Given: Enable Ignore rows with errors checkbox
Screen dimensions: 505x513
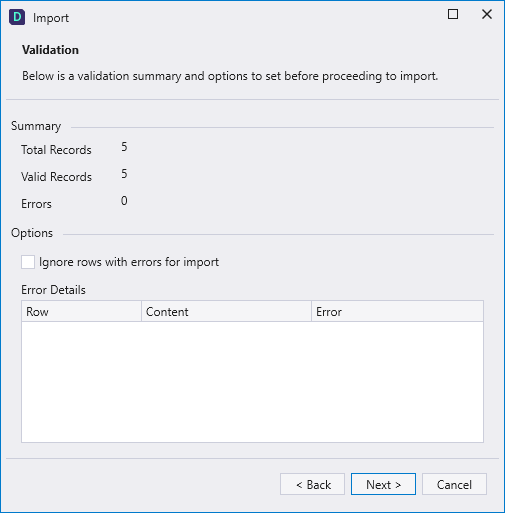Looking at the screenshot, I should pyautogui.click(x=28, y=262).
